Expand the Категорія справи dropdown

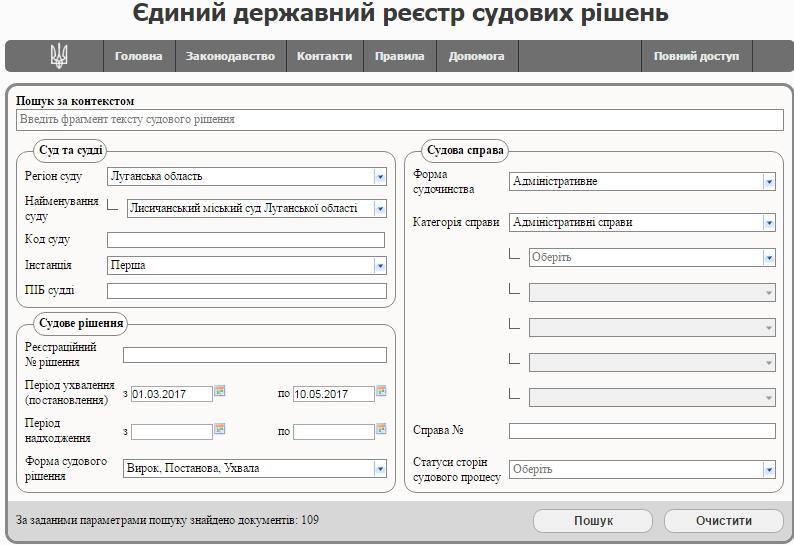768,223
